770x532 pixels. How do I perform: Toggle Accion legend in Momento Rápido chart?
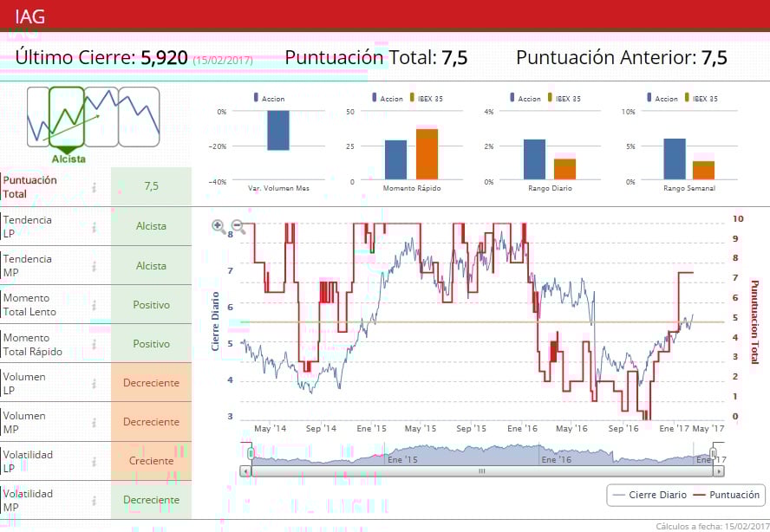tap(388, 98)
